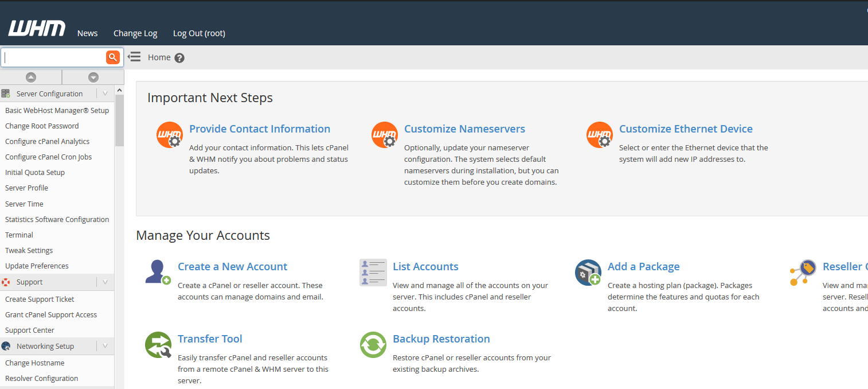Open the partially visible Reseller link
Image resolution: width=868 pixels, height=389 pixels.
[x=845, y=267]
